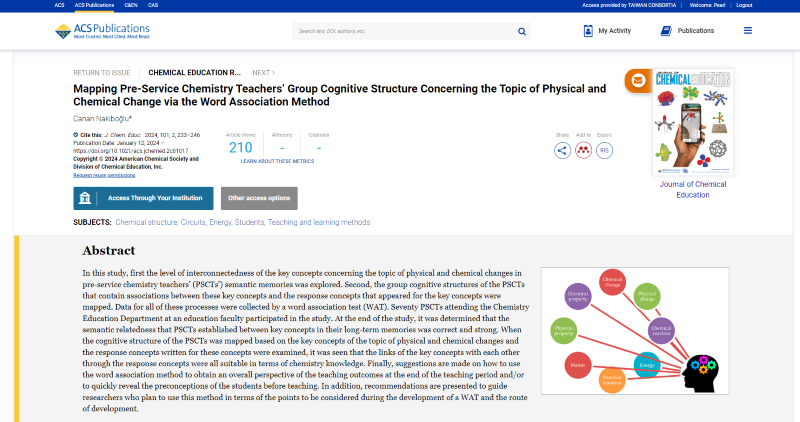This screenshot has width=800, height=422.
Task: Click the search magnifier icon
Action: point(521,31)
